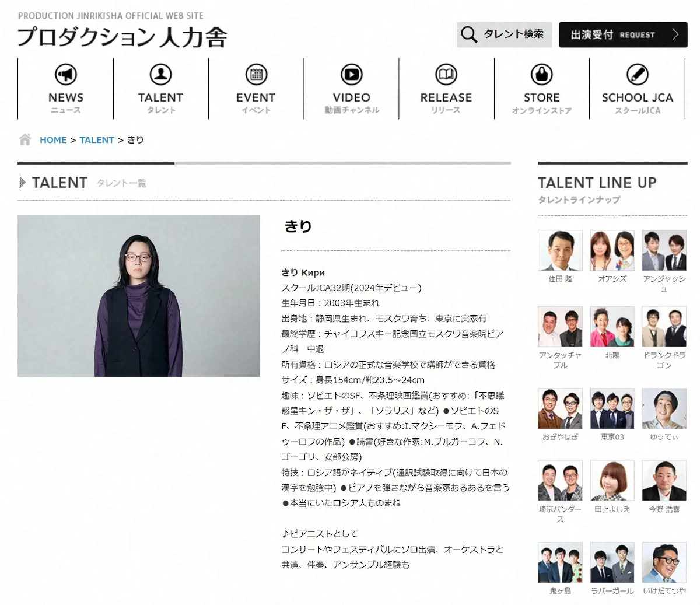
Task: Click the REQUEST button's arrow chevron
Action: tap(675, 34)
